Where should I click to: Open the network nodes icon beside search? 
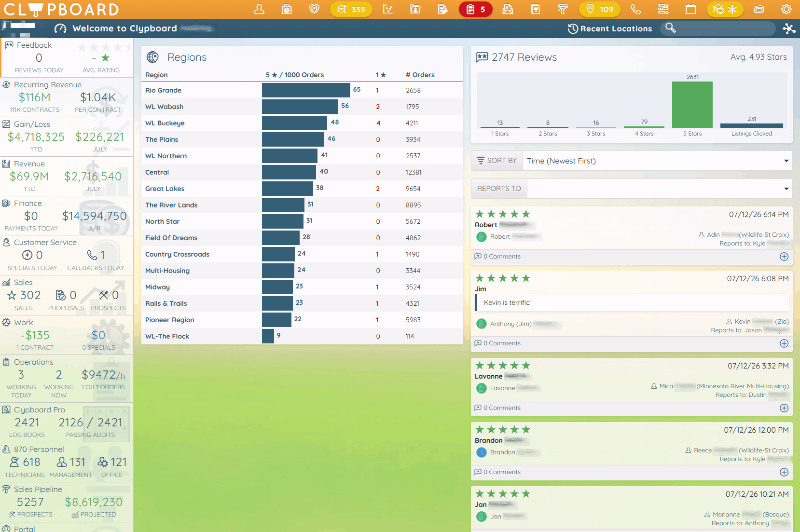(789, 28)
